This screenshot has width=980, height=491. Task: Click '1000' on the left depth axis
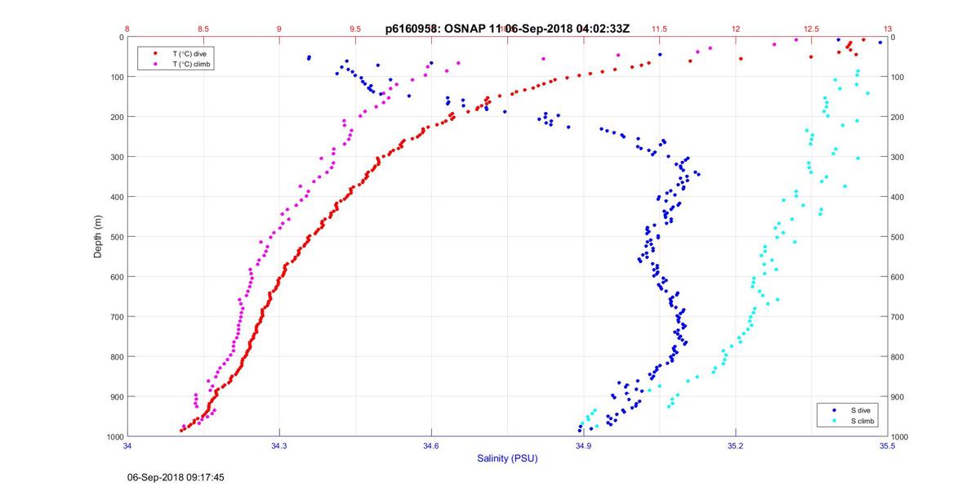pos(114,437)
